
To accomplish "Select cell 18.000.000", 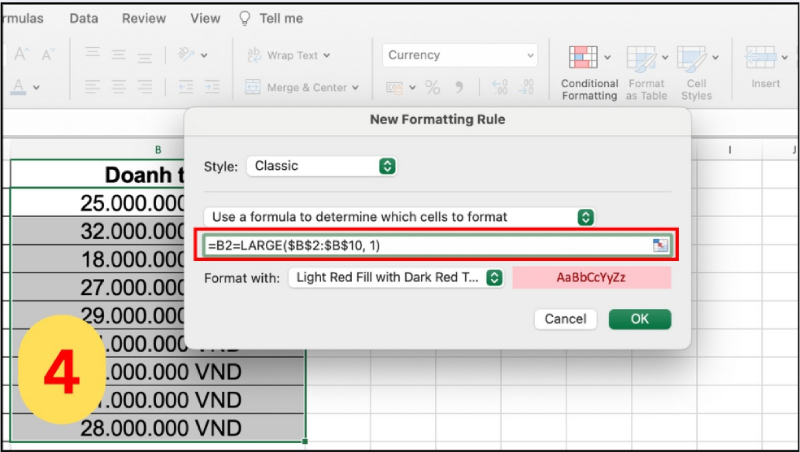I will click(x=97, y=259).
